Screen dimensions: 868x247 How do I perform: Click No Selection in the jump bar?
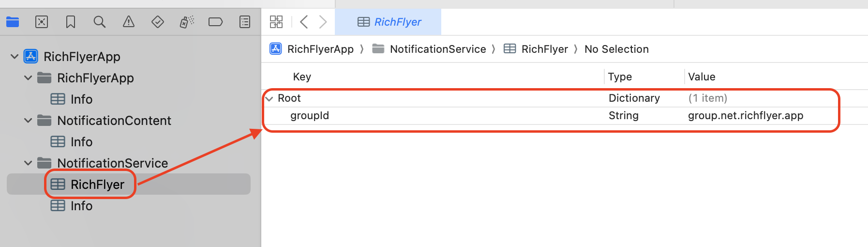616,49
